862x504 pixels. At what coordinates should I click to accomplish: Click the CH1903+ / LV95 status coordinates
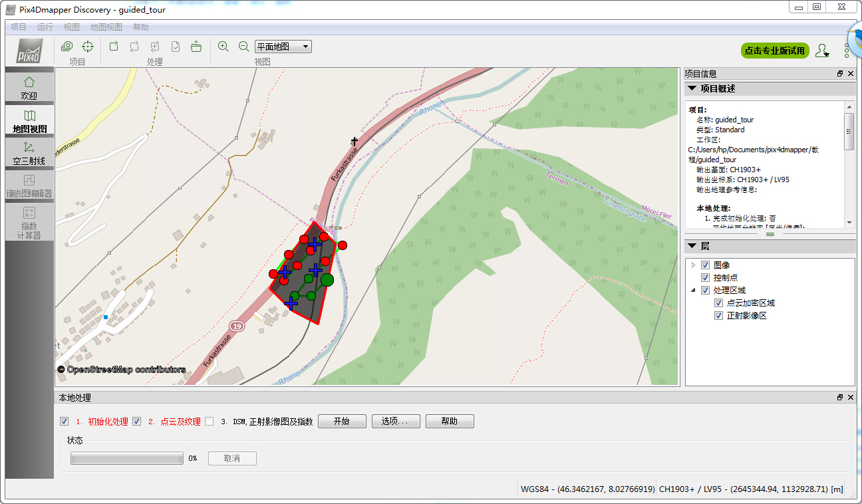pos(751,489)
